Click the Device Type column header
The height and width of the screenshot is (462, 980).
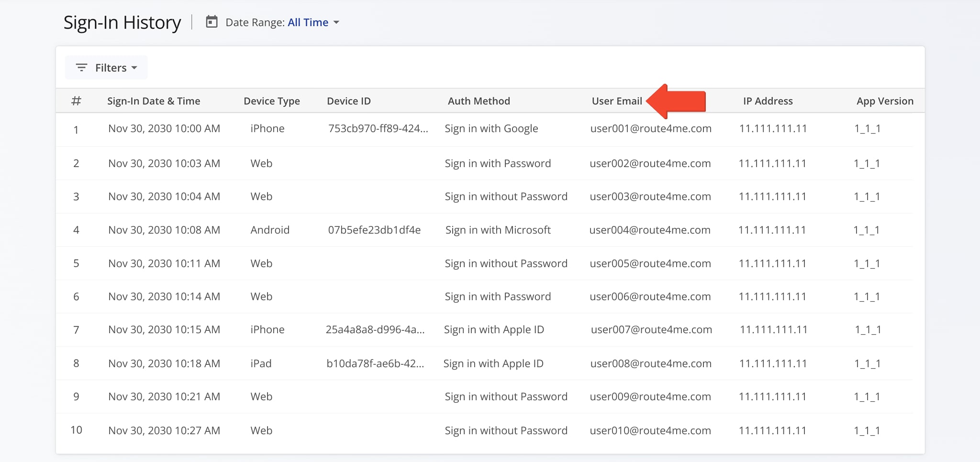[271, 101]
